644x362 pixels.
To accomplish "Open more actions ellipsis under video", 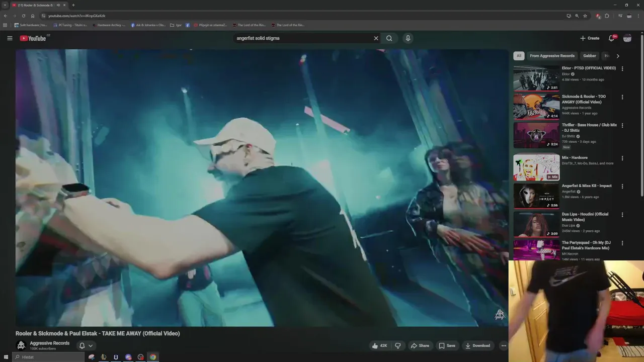I will 504,345.
